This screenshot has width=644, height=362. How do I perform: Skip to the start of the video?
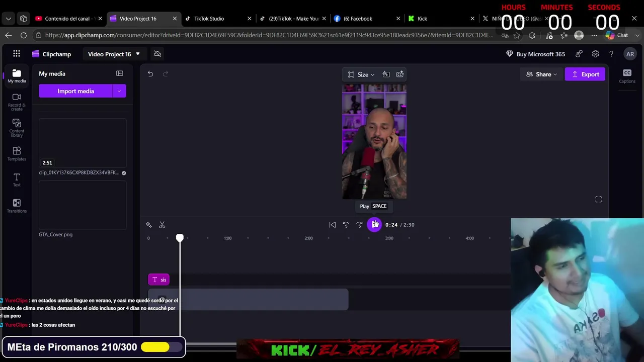[333, 225]
